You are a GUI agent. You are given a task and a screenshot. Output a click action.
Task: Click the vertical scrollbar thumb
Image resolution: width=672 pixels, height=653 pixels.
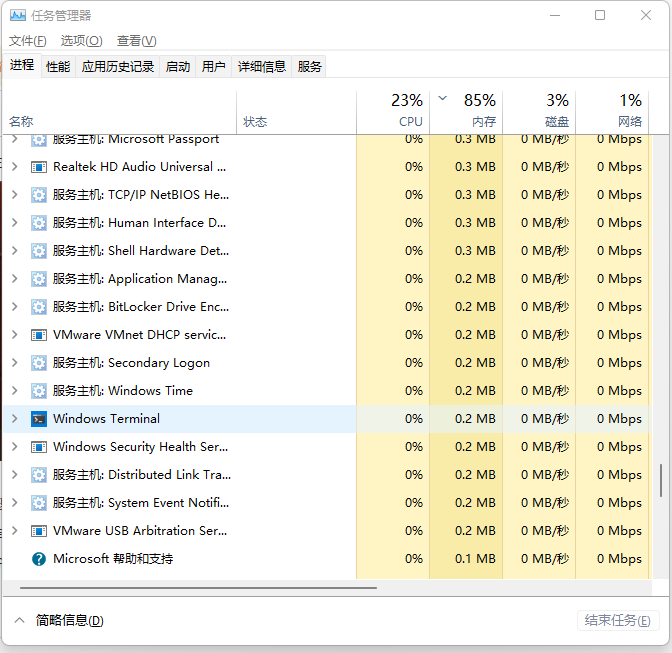[x=661, y=481]
